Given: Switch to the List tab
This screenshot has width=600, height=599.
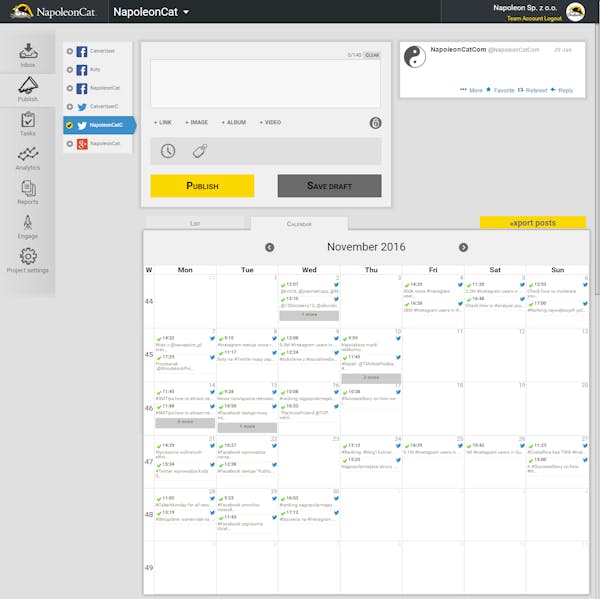Looking at the screenshot, I should coord(195,223).
